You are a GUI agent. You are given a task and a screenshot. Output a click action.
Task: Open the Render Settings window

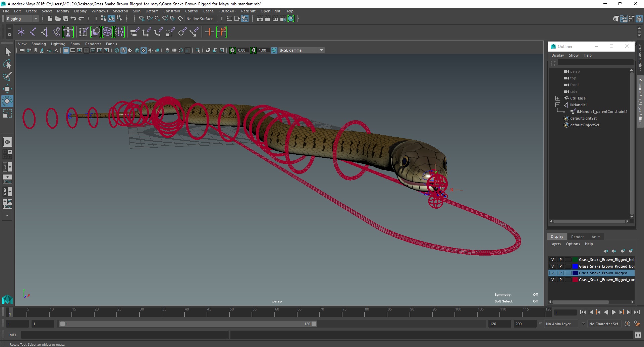283,19
